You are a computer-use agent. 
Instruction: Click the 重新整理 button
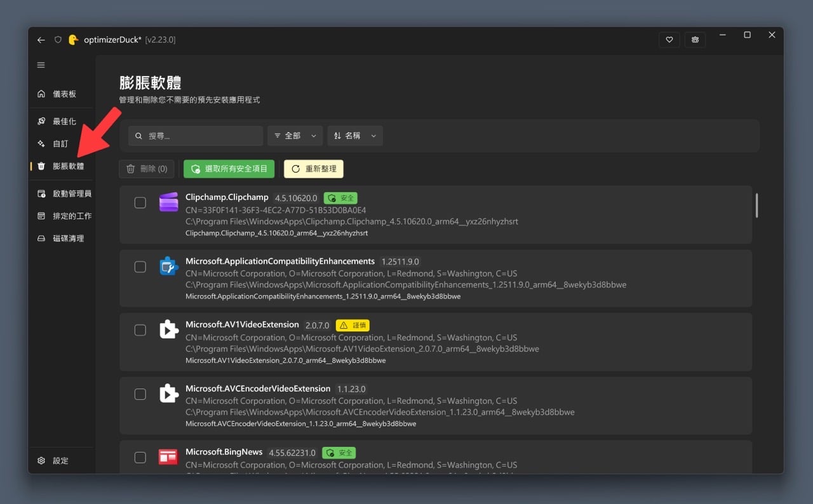pyautogui.click(x=314, y=169)
